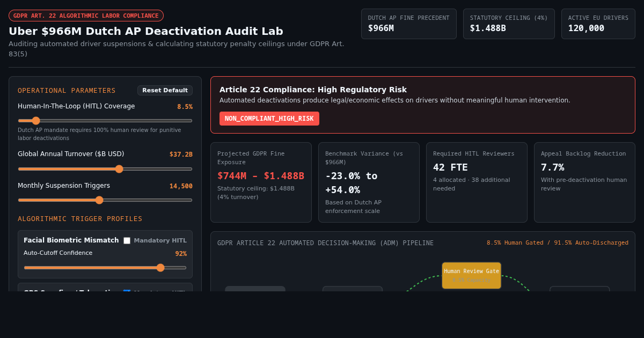644x338 pixels.
Task: Open the Active EU Drivers card
Action: click(x=598, y=24)
